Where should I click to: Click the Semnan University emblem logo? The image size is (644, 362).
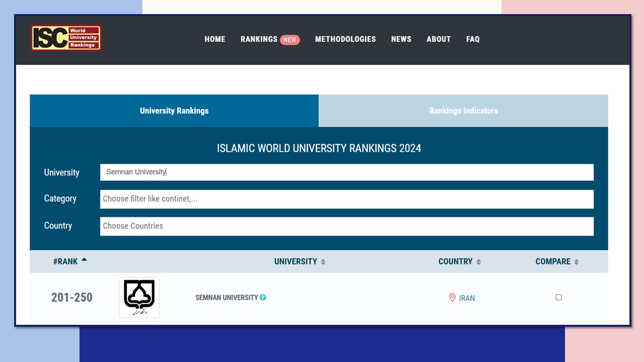(x=139, y=297)
